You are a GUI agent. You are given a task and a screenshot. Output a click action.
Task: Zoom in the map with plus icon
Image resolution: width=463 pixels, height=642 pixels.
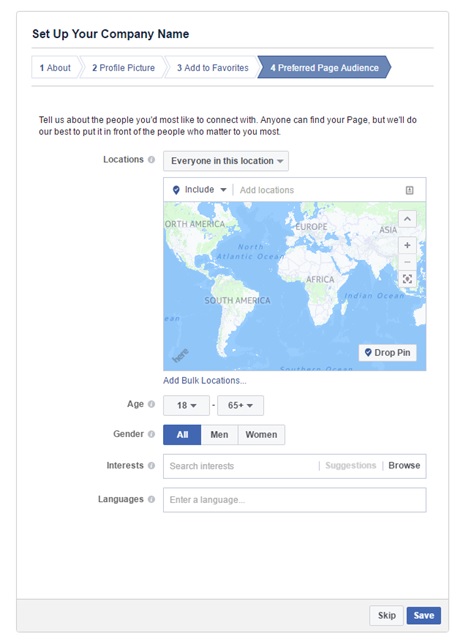pyautogui.click(x=407, y=245)
